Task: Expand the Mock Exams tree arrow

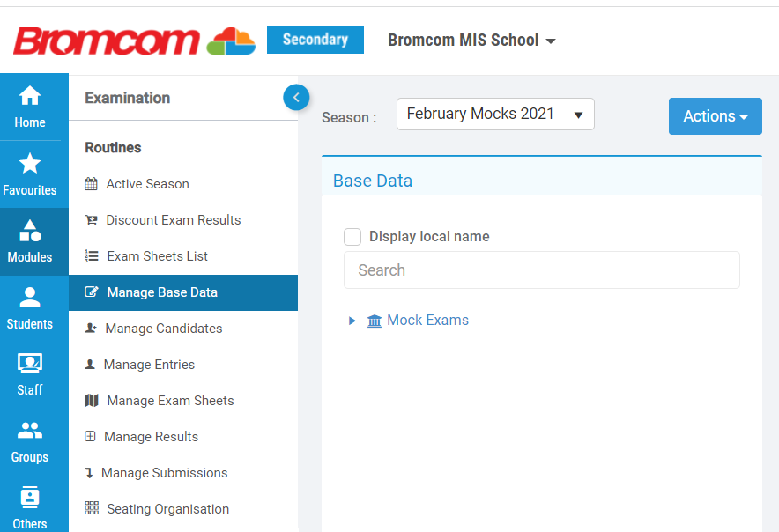Action: [352, 321]
